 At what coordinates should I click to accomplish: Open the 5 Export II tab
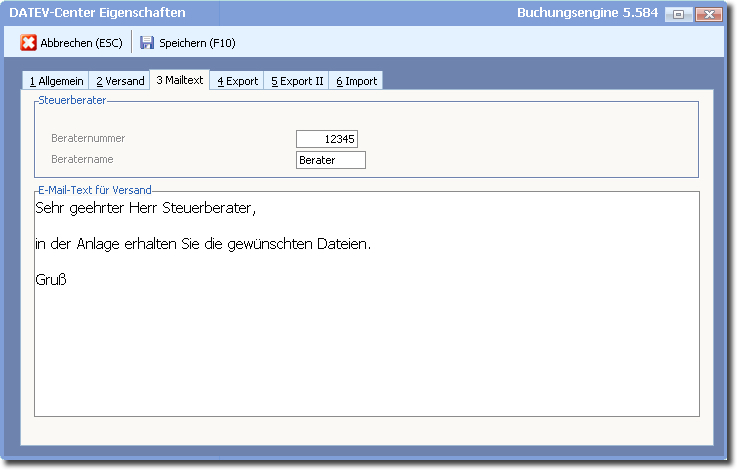(297, 81)
